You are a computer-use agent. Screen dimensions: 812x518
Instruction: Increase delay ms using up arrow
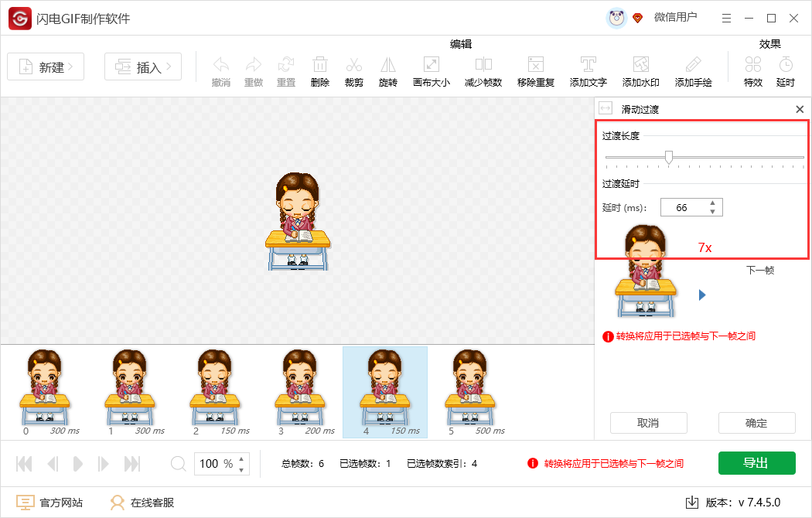point(712,203)
